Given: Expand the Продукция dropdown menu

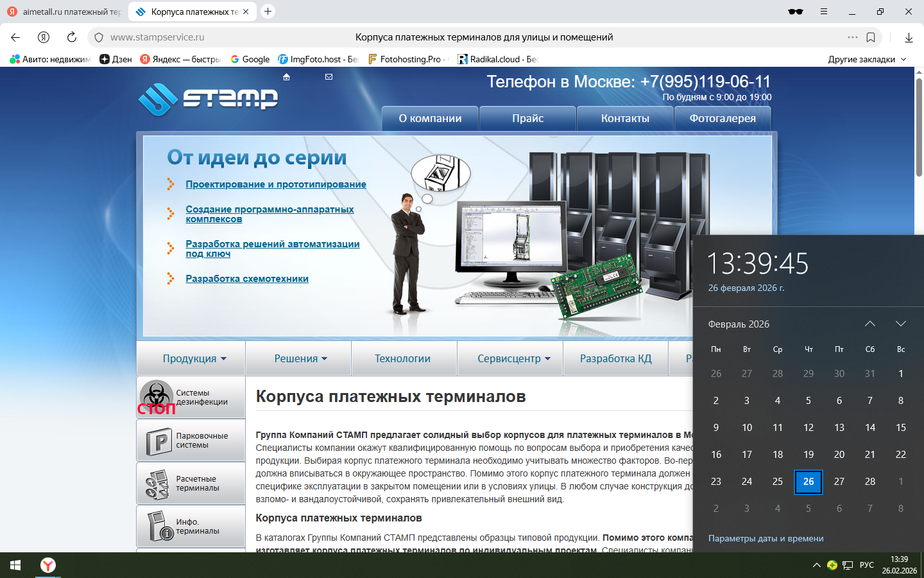Looking at the screenshot, I should 194,358.
